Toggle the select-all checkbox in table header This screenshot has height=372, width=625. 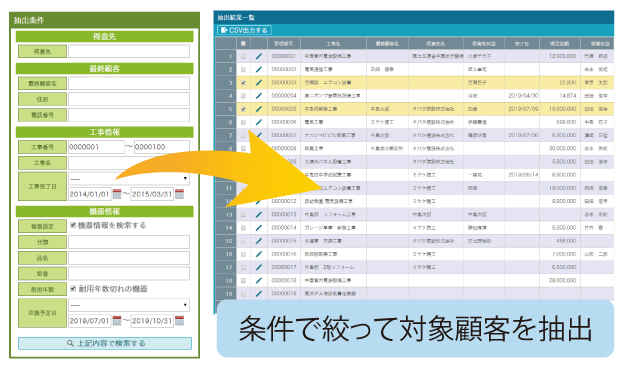(x=243, y=43)
